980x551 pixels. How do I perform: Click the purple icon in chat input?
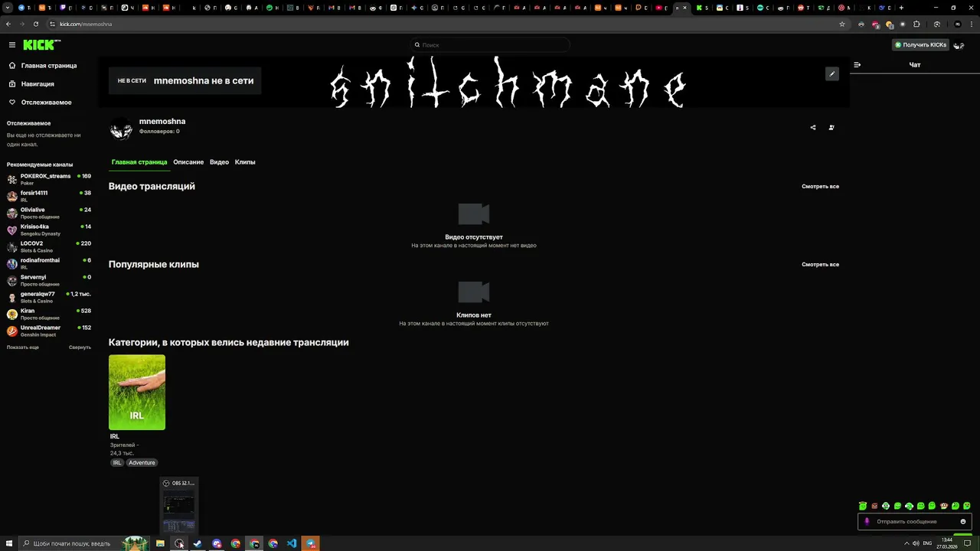[x=867, y=521]
